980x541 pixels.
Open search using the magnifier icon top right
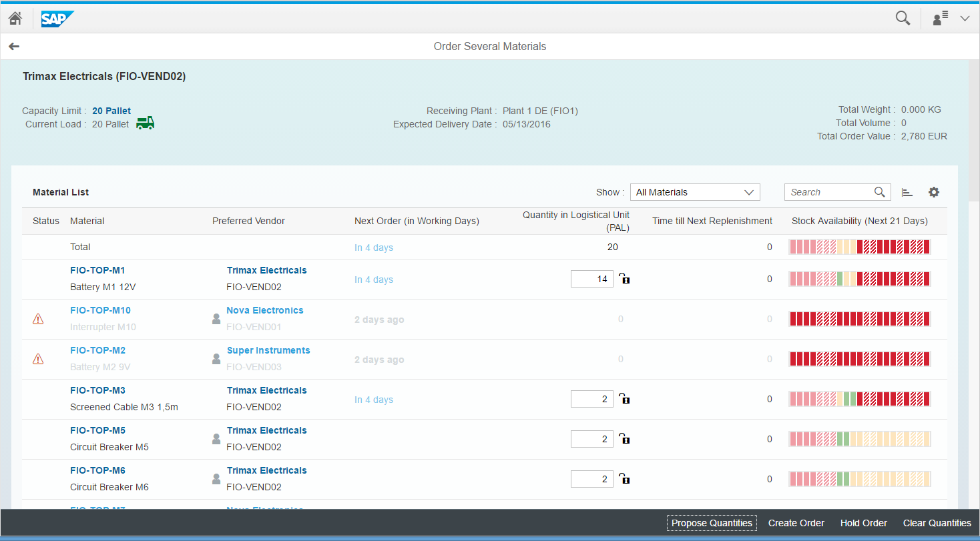tap(903, 18)
